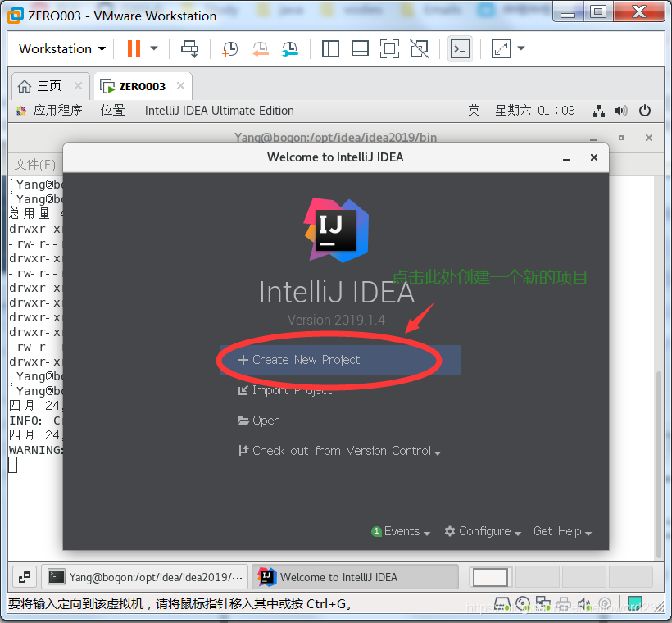Click the network adapter icon in status bar

[x=543, y=604]
